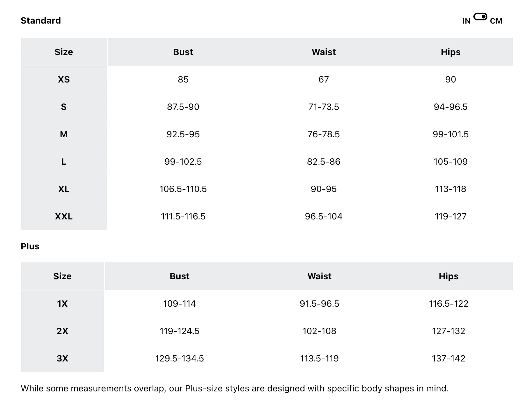The width and height of the screenshot is (532, 400).
Task: Click the Standard section heading
Action: (41, 20)
